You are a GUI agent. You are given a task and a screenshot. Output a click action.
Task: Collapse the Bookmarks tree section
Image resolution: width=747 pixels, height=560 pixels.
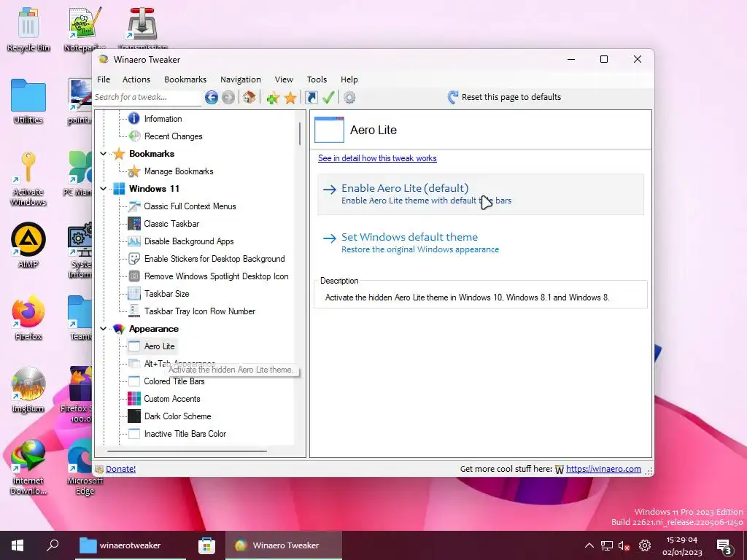tap(104, 154)
